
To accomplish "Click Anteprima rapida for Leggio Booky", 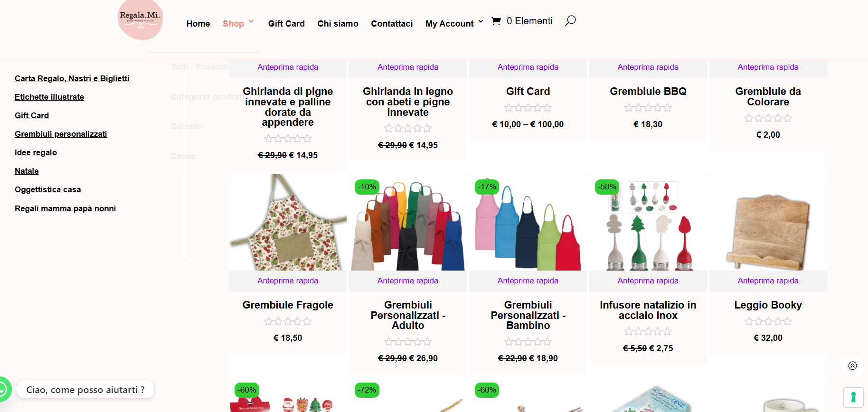I will 768,281.
